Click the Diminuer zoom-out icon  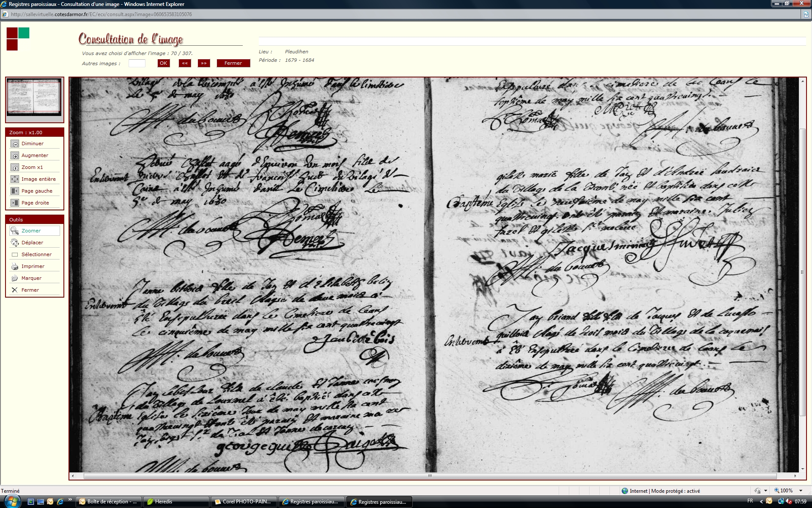[15, 144]
